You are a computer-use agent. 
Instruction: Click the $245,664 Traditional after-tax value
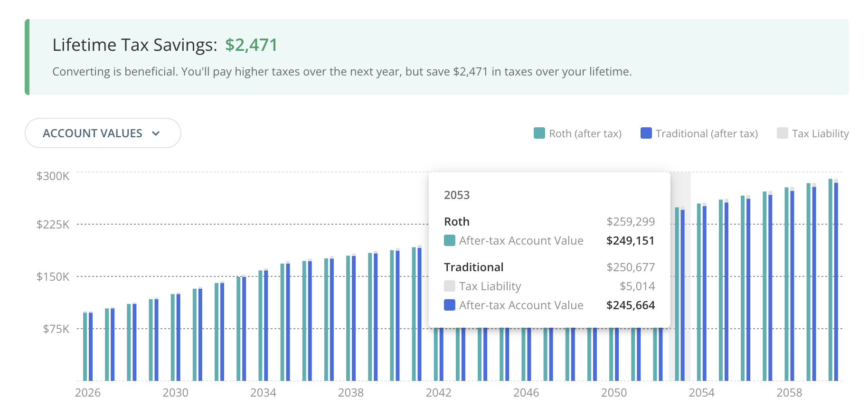coord(631,305)
